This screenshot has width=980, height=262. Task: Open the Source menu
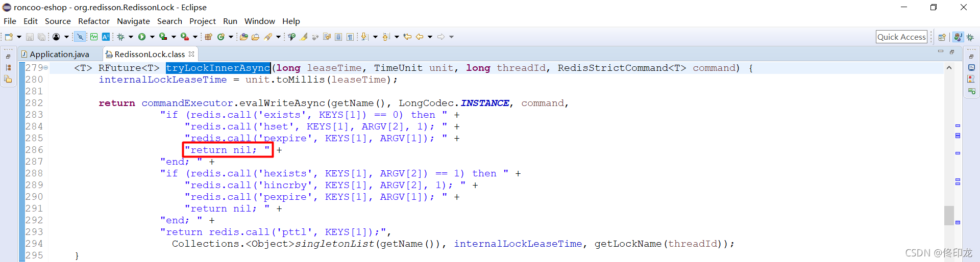[x=58, y=21]
